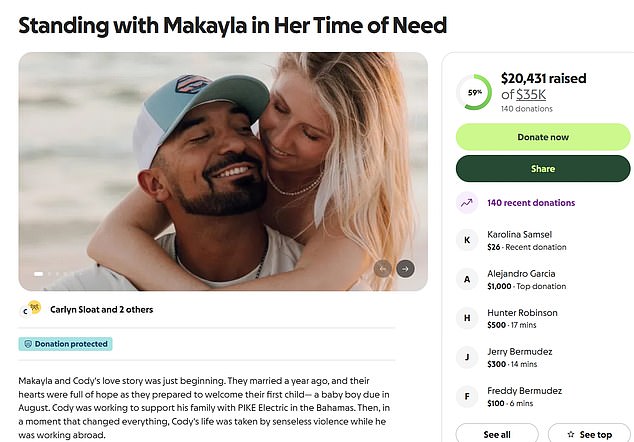Click Hunter Robinson's H avatar
This screenshot has width=634, height=442.
click(467, 318)
